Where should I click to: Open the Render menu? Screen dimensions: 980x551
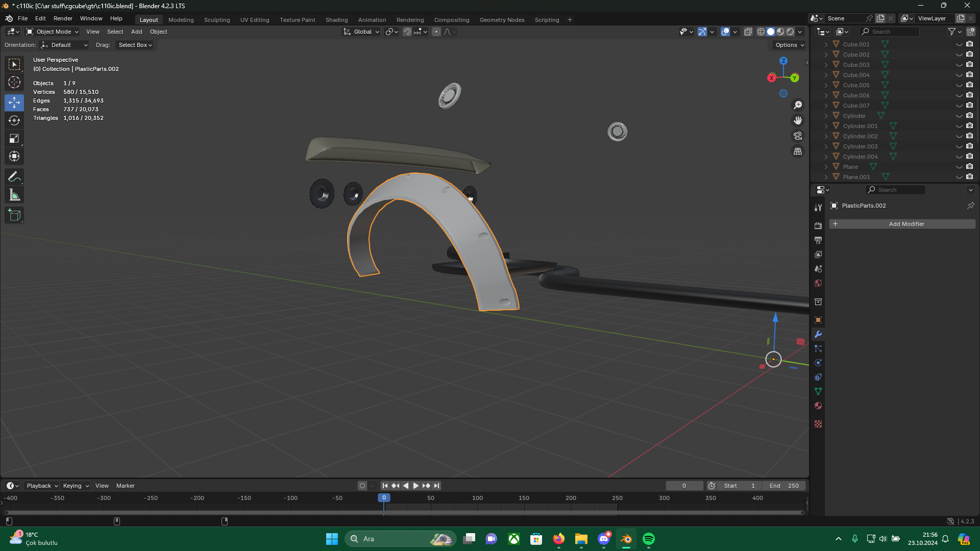63,18
